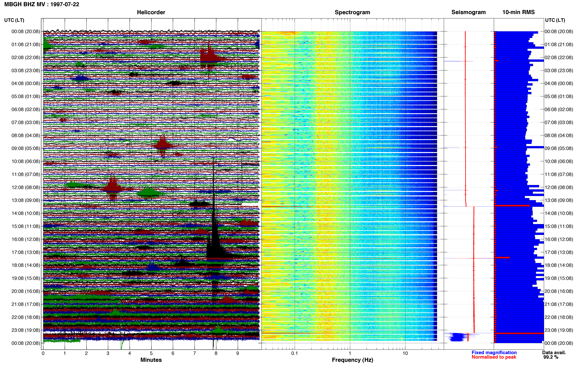Click the Minutes axis label

151,360
